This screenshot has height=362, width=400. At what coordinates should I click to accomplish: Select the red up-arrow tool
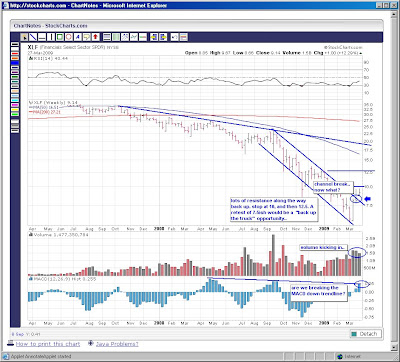click(96, 37)
